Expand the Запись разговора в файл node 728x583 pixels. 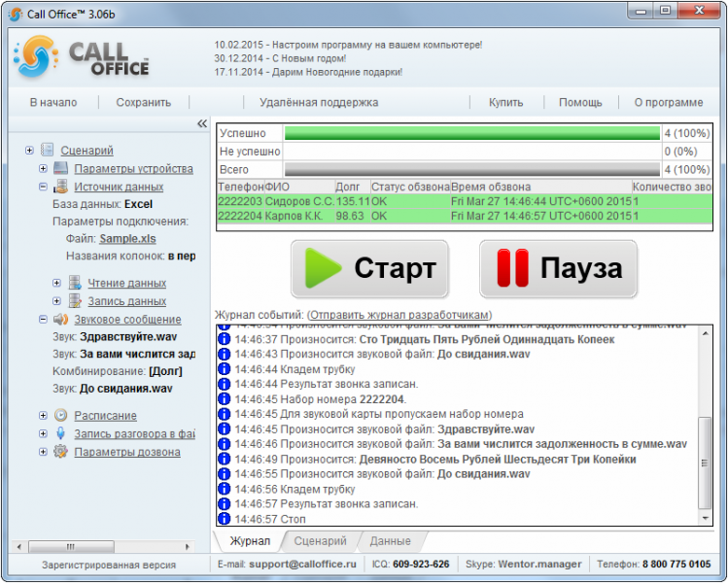[43, 433]
